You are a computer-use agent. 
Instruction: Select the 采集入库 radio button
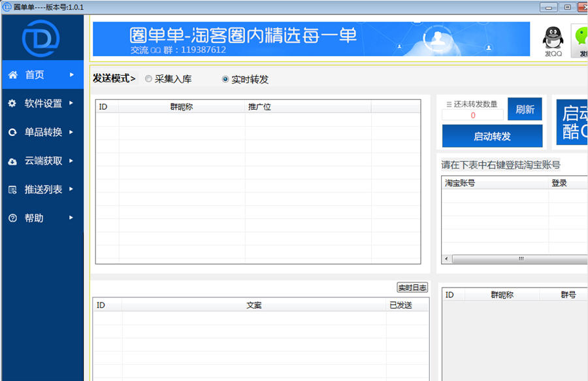[x=149, y=78]
